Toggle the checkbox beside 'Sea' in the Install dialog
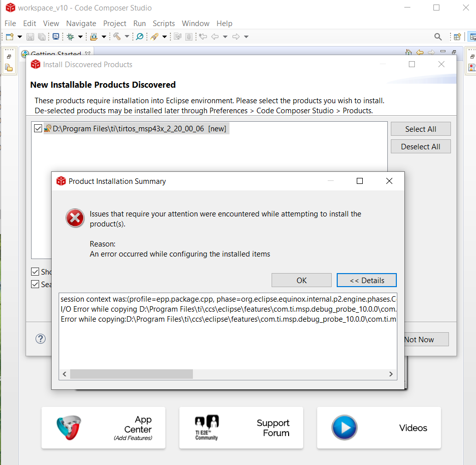The width and height of the screenshot is (476, 465). coord(35,284)
